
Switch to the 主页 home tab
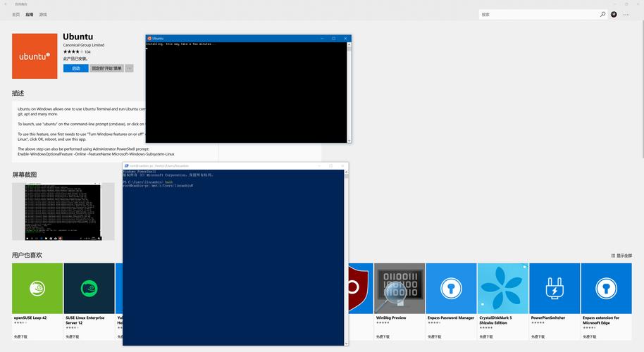point(16,14)
